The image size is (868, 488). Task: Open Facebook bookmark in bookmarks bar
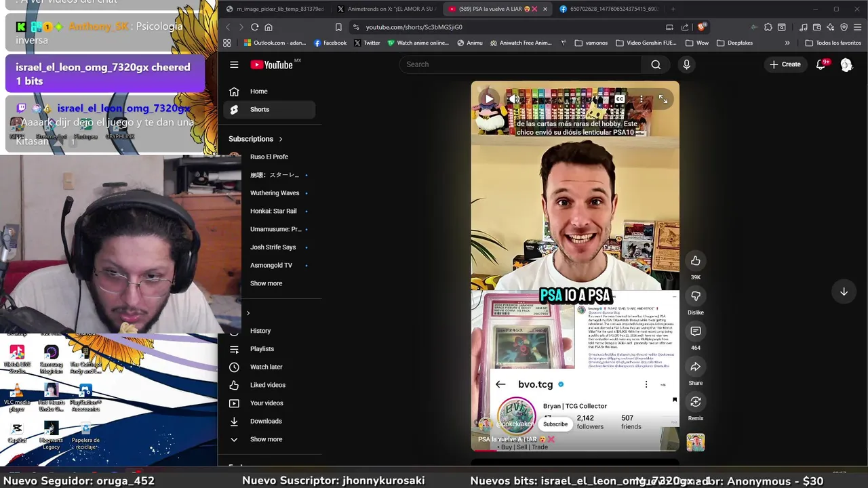pos(330,43)
